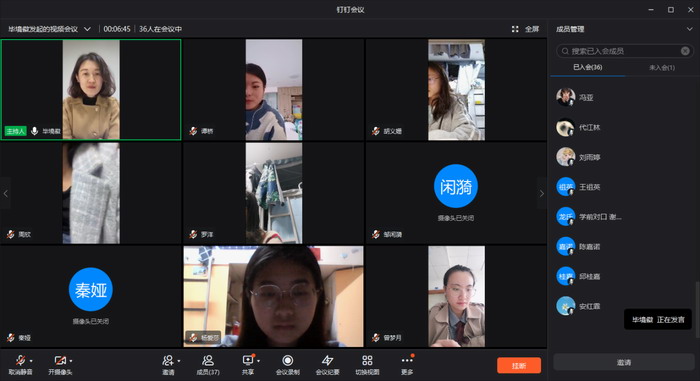
Task: Select member 王祖英 avatar
Action: [566, 187]
